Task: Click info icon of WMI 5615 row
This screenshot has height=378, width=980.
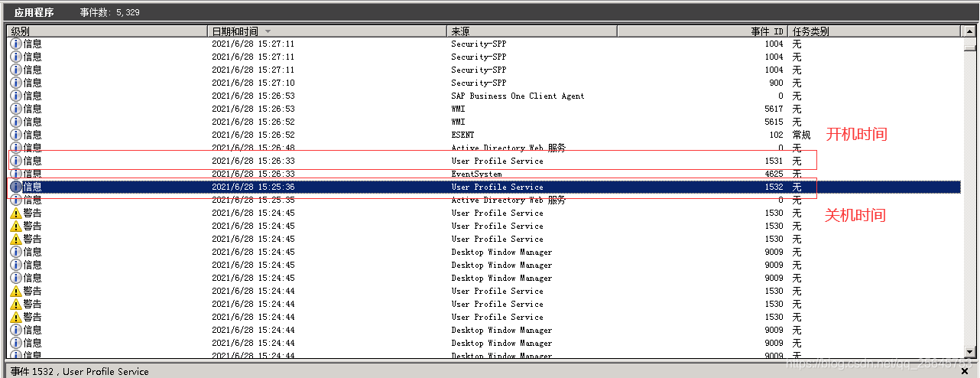Action: click(x=16, y=122)
